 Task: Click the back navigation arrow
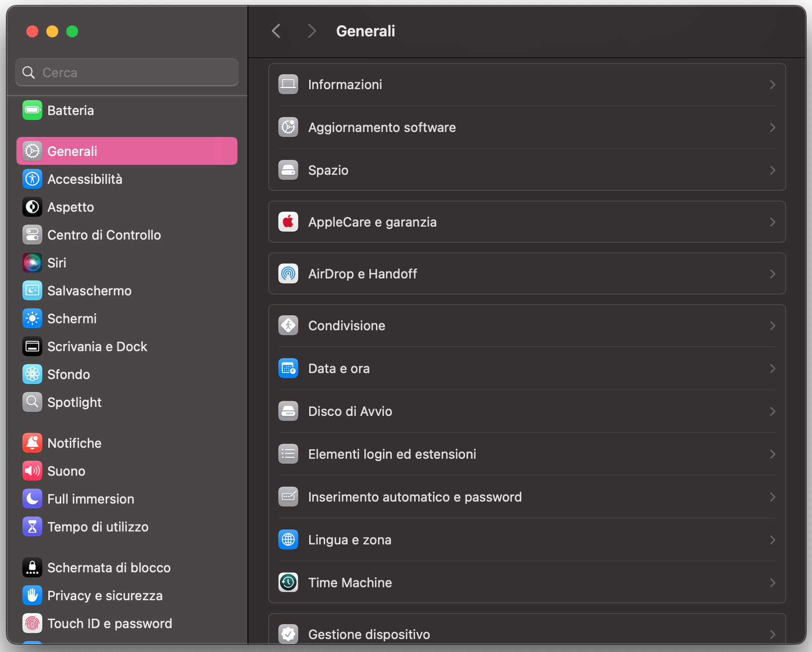276,30
